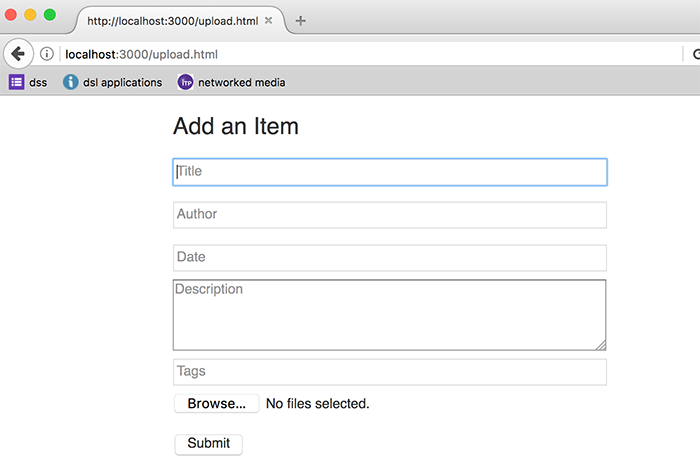
Task: Click the Title input field
Action: pos(390,172)
